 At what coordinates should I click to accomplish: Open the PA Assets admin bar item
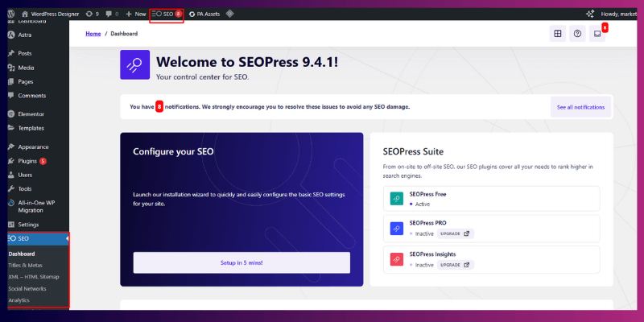coord(204,14)
